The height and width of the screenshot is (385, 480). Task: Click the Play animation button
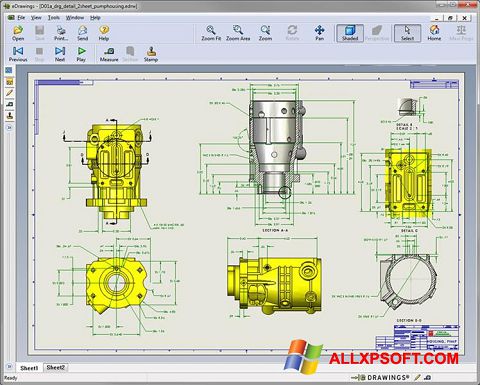coord(81,54)
